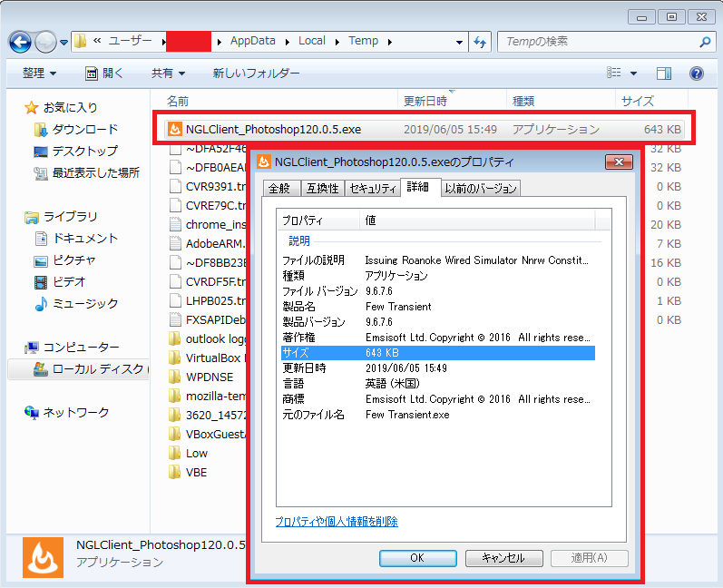723x588 pixels.
Task: Click the 開く (Open) toolbar button
Action: pyautogui.click(x=104, y=73)
